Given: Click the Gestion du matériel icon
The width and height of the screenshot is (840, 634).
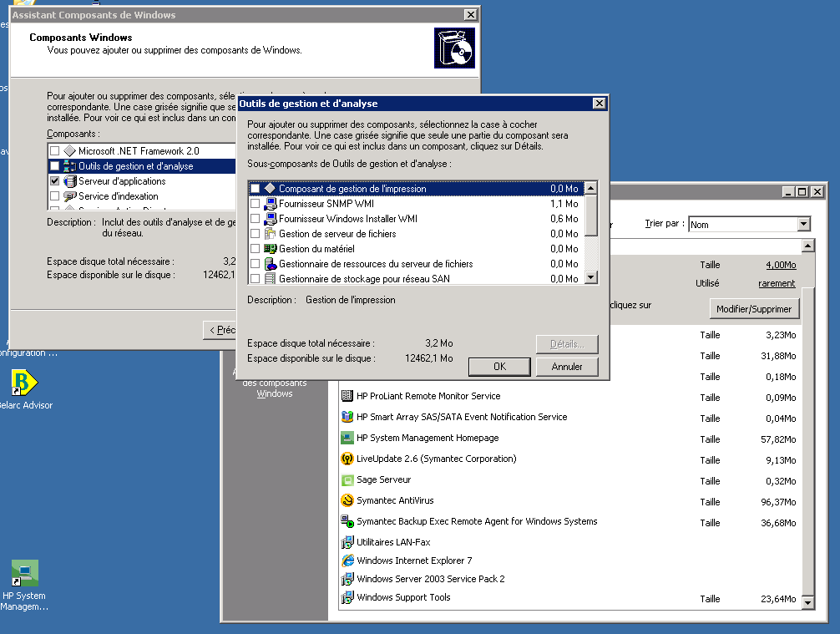Looking at the screenshot, I should coord(270,249).
